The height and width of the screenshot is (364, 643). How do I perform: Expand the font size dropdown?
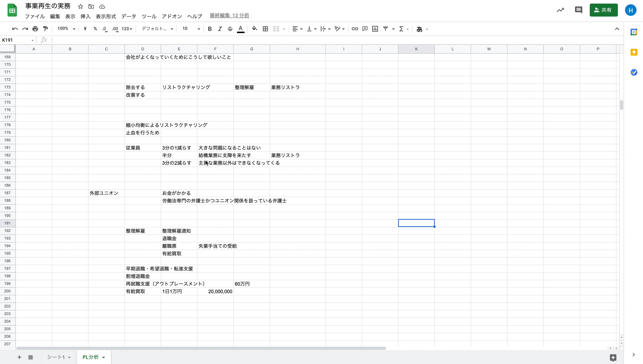point(199,29)
